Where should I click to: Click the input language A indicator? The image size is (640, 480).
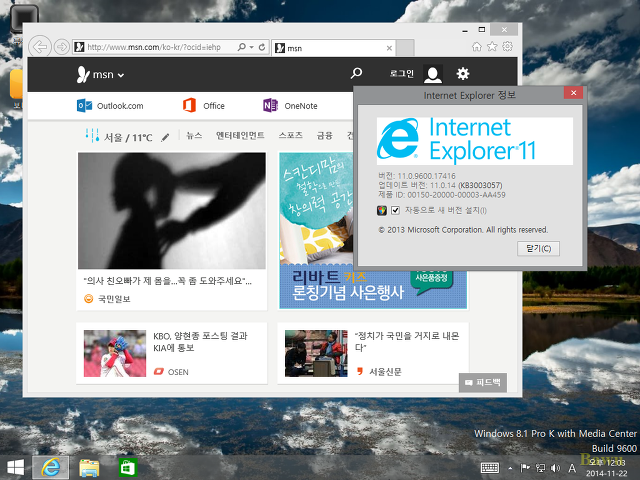pyautogui.click(x=572, y=468)
